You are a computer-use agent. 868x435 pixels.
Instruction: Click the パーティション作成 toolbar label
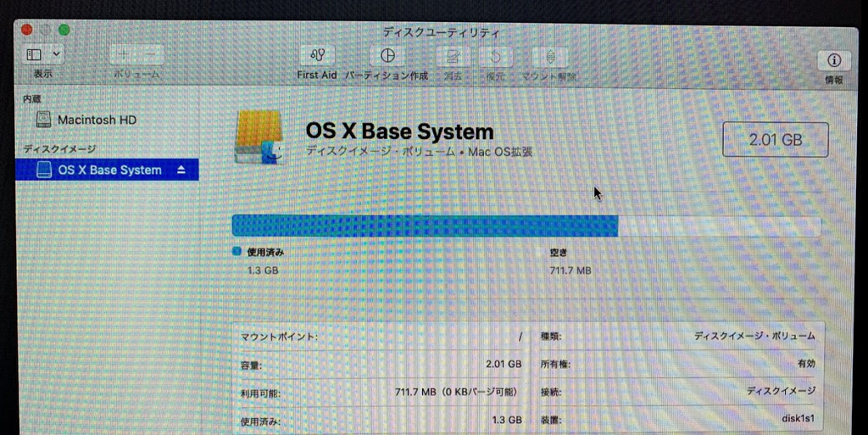387,75
